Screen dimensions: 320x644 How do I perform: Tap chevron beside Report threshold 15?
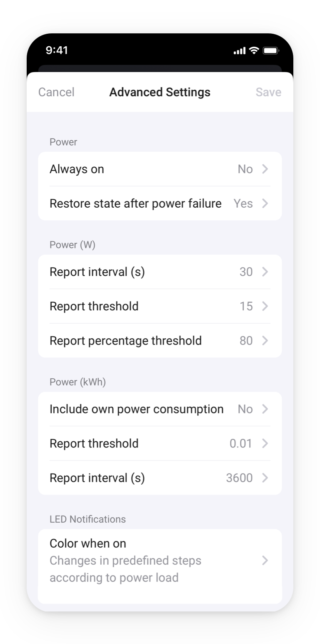click(265, 306)
